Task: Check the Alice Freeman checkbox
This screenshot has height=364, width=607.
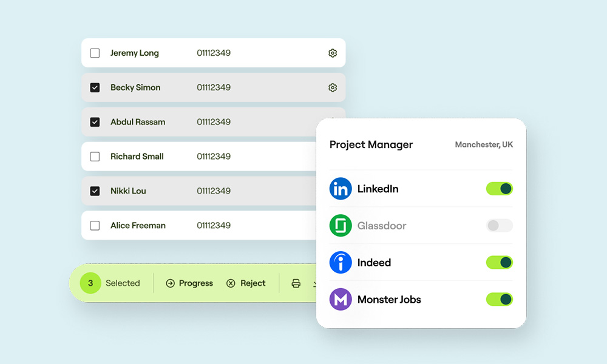Action: pos(95,226)
